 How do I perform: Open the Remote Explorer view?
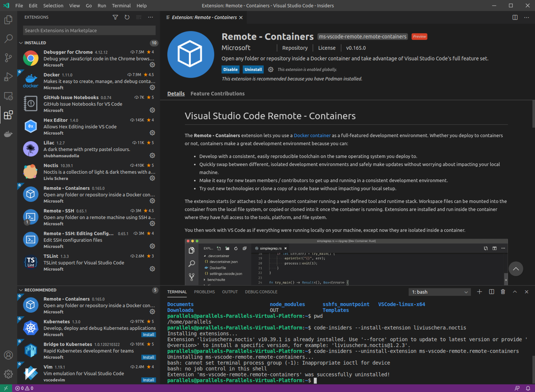(x=8, y=96)
